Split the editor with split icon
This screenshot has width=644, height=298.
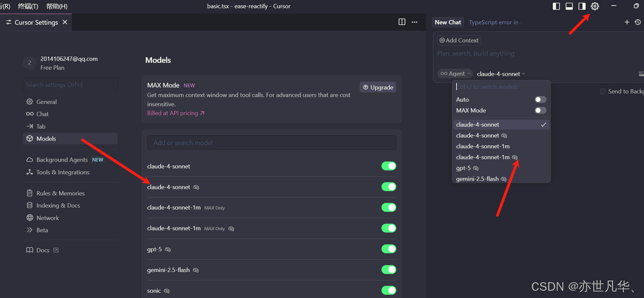[x=402, y=22]
